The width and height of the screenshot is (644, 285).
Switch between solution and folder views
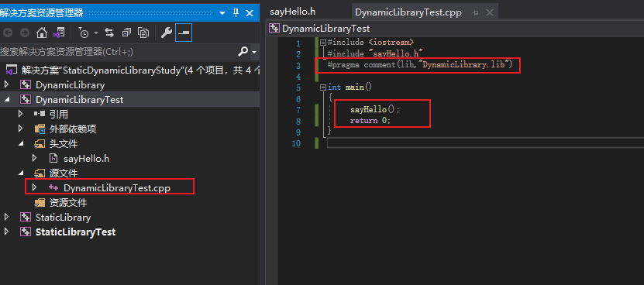[59, 33]
